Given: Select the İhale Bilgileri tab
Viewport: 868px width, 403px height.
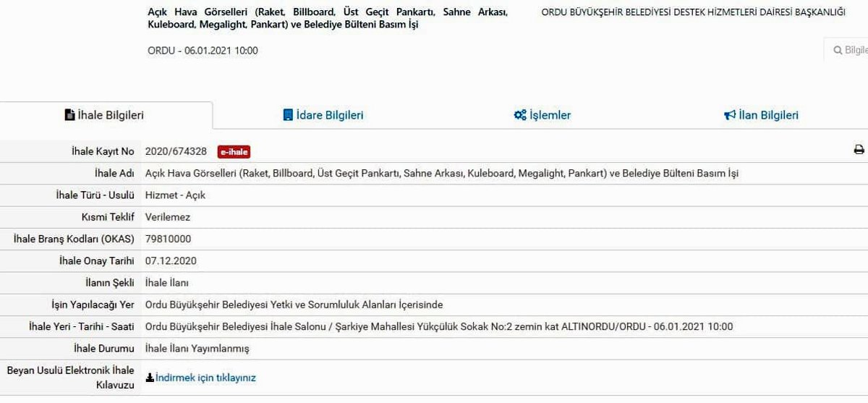Looking at the screenshot, I should click(110, 115).
